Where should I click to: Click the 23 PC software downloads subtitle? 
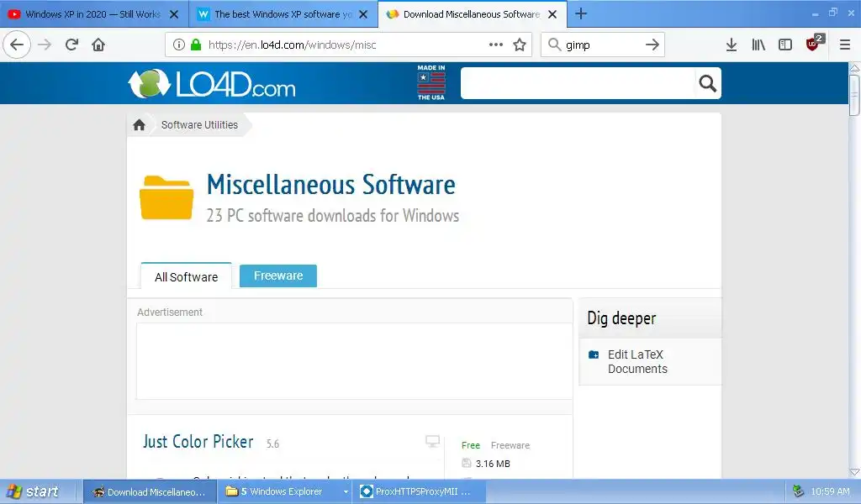click(333, 216)
